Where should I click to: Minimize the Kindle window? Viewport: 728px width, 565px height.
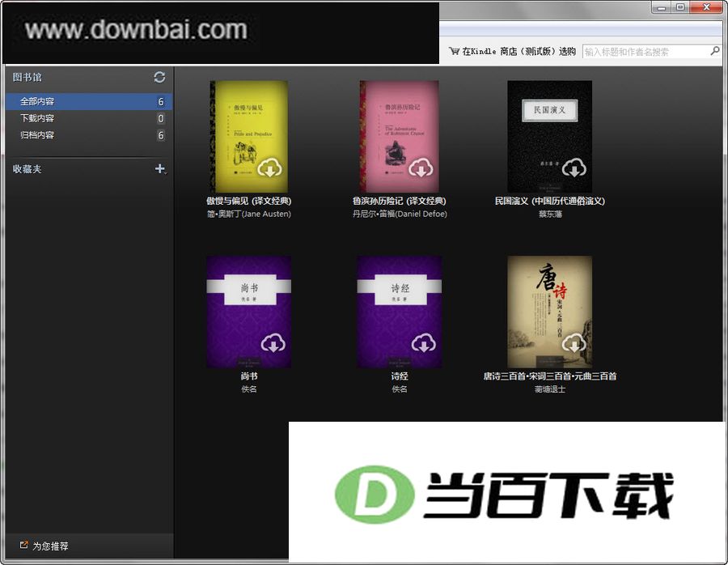tap(662, 7)
